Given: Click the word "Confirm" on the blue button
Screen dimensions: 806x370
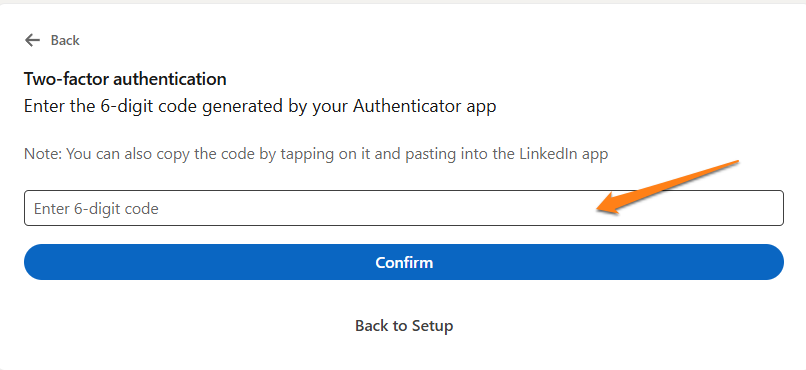Looking at the screenshot, I should [404, 263].
